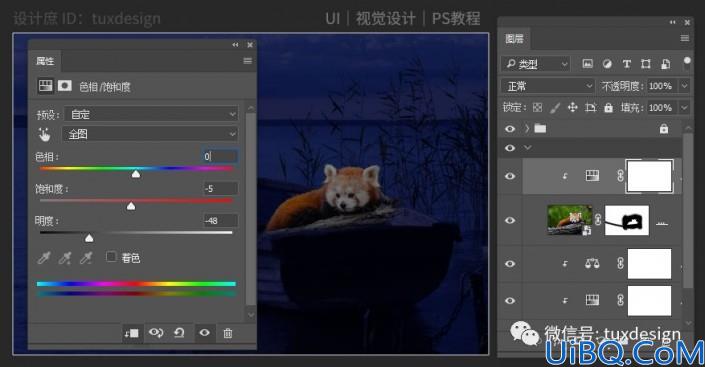Image resolution: width=705 pixels, height=367 pixels.
Task: Hide the expanded group row below the folder
Action: tap(510, 148)
